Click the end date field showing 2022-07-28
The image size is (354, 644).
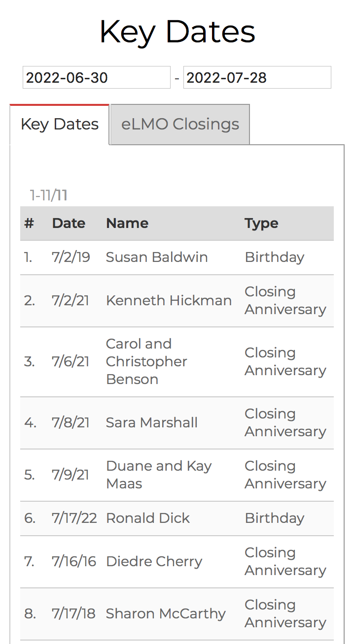click(256, 77)
